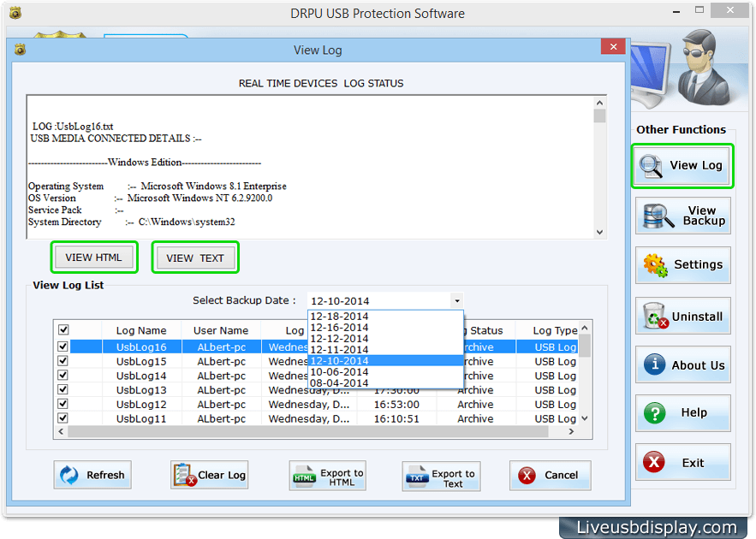
Task: Select the UsbLog14 log name cell
Action: coord(141,376)
